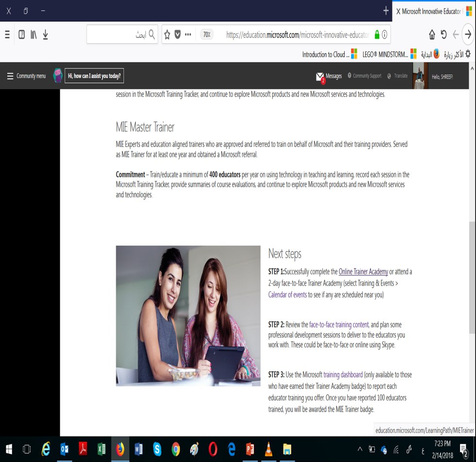Click the search magnifier icon
Image resolution: width=476 pixels, height=462 pixels.
point(152,34)
